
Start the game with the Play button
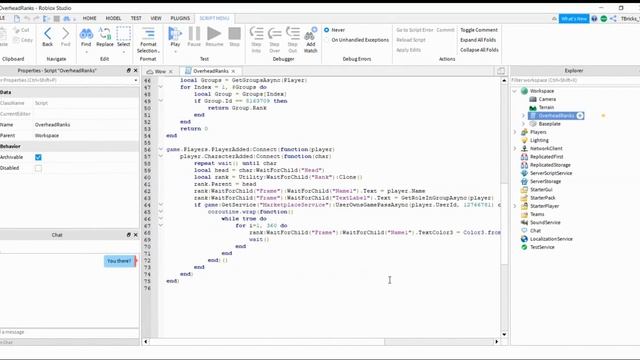175,34
